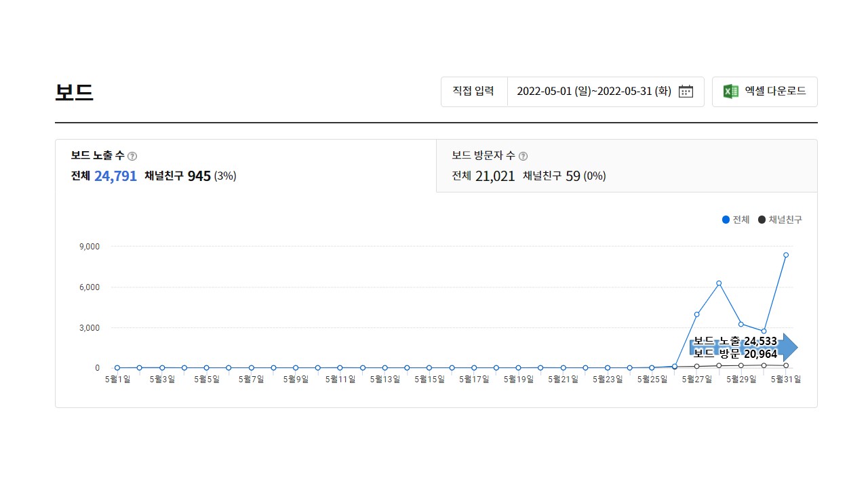
Task: Click the 9,000 y-axis label
Action: coord(89,247)
